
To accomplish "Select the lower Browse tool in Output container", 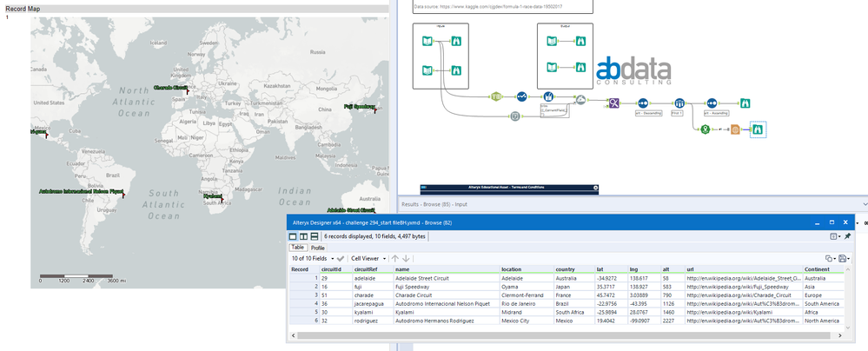I will click(580, 67).
